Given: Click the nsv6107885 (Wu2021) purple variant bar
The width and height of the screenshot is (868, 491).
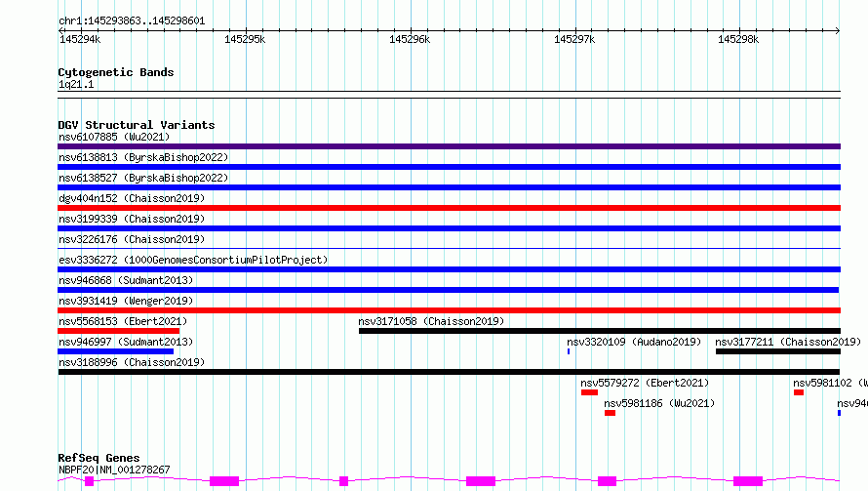Looking at the screenshot, I should [x=449, y=146].
